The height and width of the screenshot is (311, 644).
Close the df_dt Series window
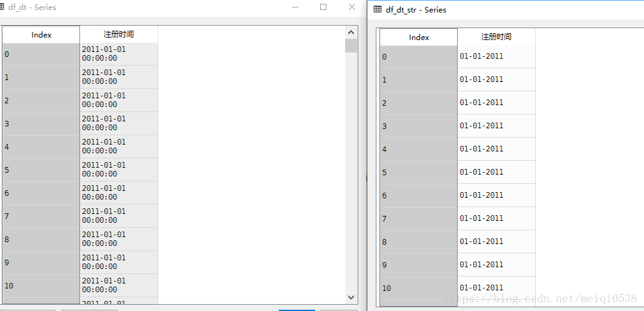point(352,7)
